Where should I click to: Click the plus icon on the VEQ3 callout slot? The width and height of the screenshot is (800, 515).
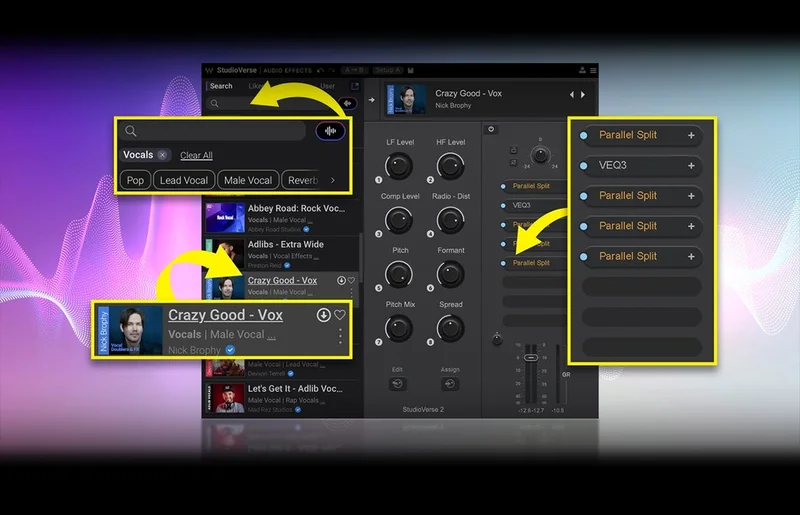point(691,165)
